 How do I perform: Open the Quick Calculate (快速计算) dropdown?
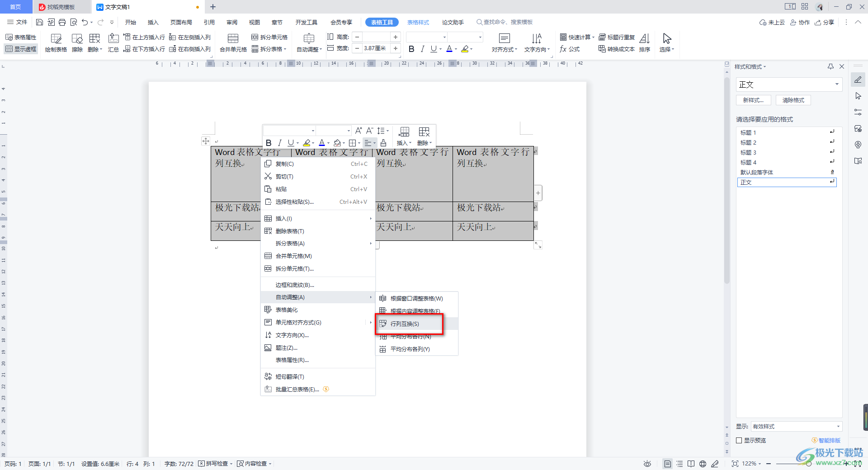(x=577, y=37)
